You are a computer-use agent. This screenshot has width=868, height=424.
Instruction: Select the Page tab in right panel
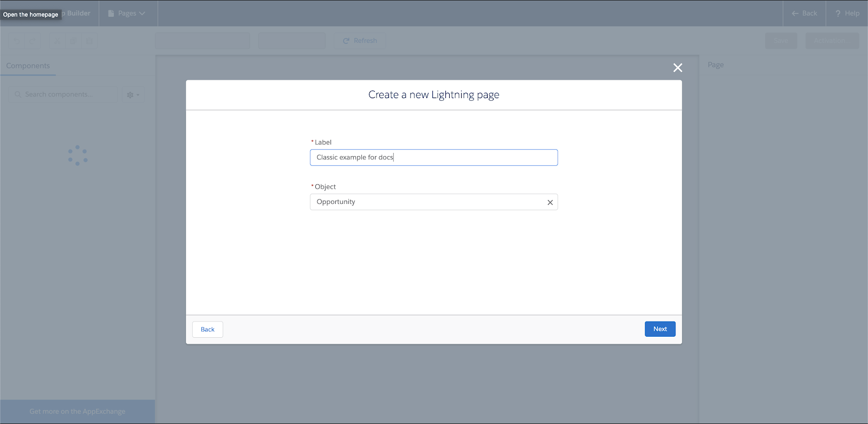(716, 65)
